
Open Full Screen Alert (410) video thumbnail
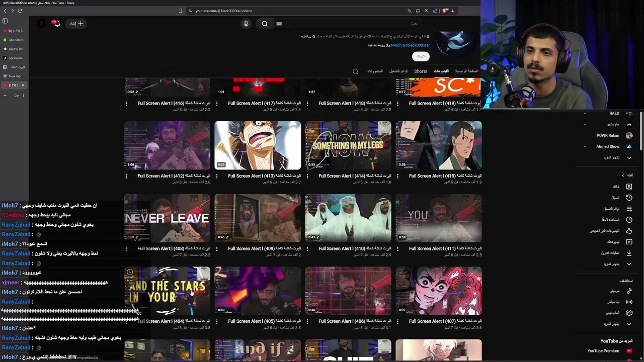348,218
